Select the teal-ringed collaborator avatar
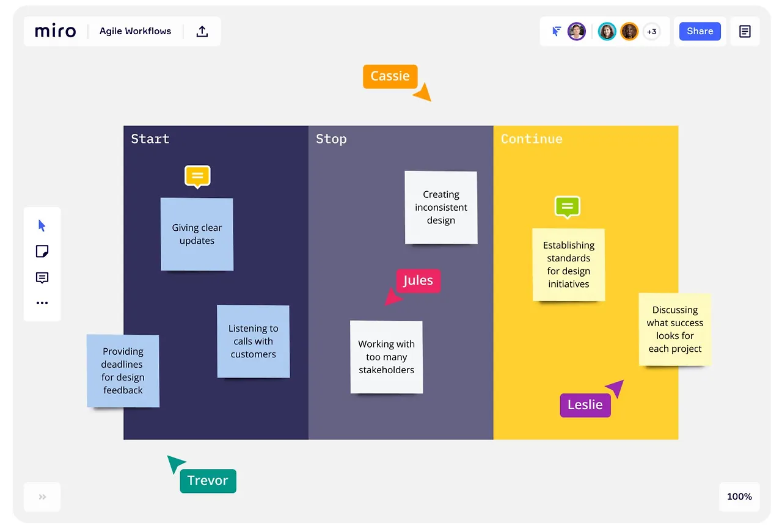 pyautogui.click(x=607, y=31)
